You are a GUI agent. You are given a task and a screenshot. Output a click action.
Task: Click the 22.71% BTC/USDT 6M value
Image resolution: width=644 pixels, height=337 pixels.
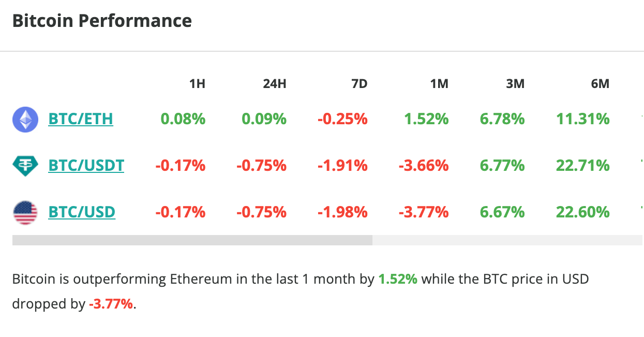coord(582,166)
